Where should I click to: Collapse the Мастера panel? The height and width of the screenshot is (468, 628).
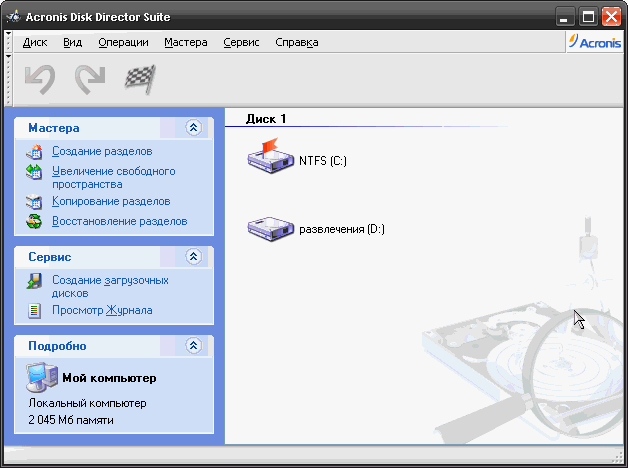coord(193,128)
